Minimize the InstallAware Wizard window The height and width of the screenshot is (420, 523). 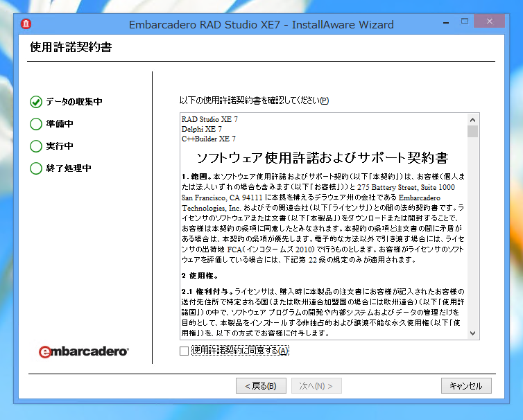(446, 22)
